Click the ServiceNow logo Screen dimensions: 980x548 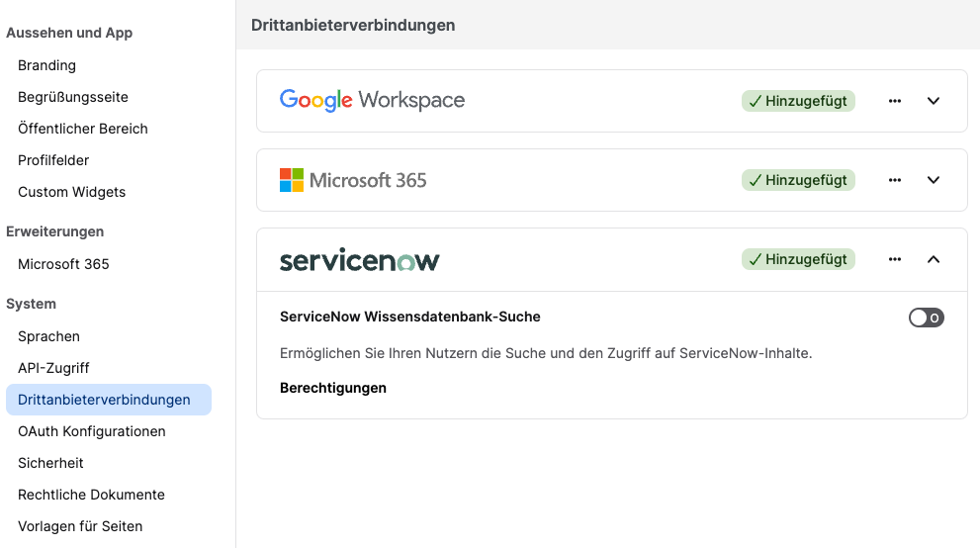[x=359, y=260]
